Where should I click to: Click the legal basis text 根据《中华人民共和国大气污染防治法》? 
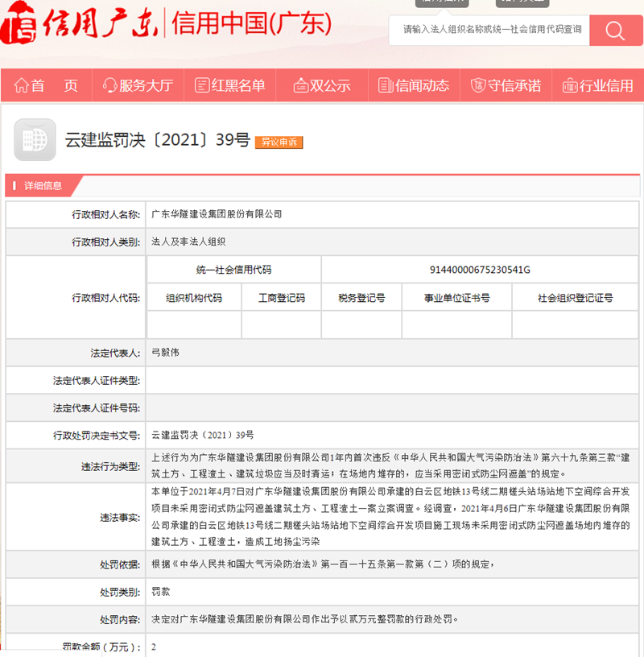(323, 564)
